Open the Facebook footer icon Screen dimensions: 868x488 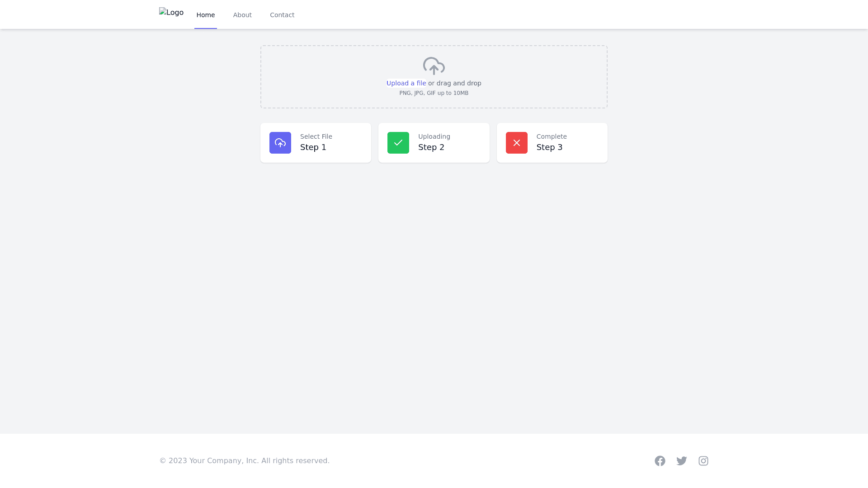tap(660, 461)
